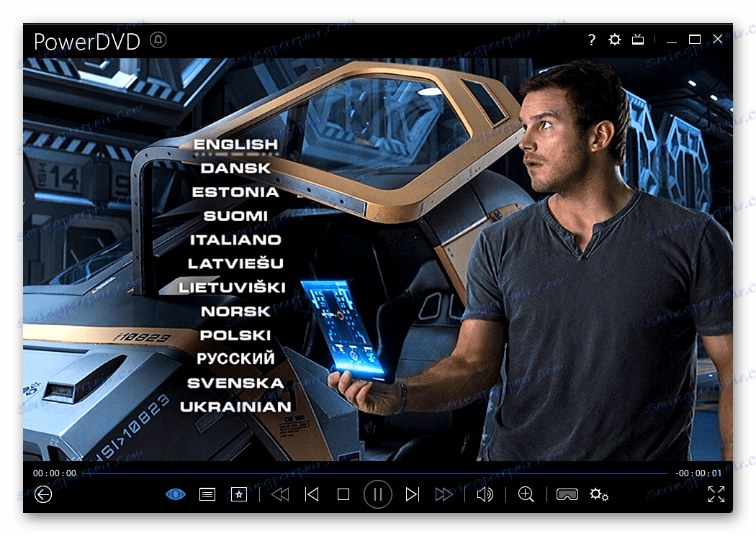Toggle the TrueTheater eye enhancement icon

point(176,494)
